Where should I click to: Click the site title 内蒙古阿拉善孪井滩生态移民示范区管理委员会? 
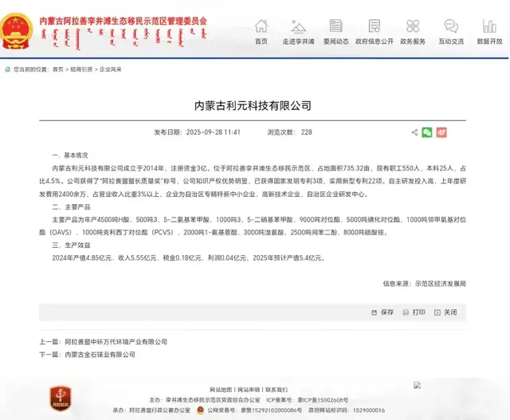[x=124, y=22]
